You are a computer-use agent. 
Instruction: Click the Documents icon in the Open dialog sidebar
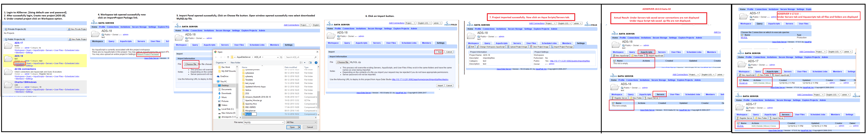click(x=219, y=90)
